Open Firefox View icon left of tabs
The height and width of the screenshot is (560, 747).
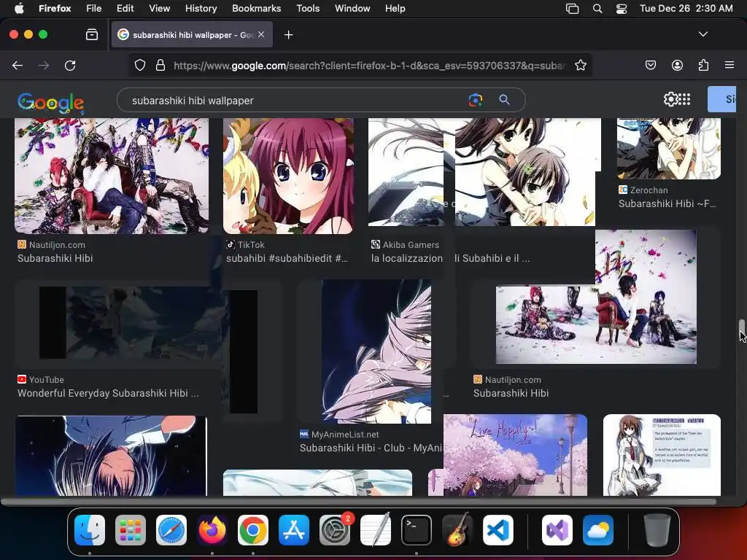92,34
